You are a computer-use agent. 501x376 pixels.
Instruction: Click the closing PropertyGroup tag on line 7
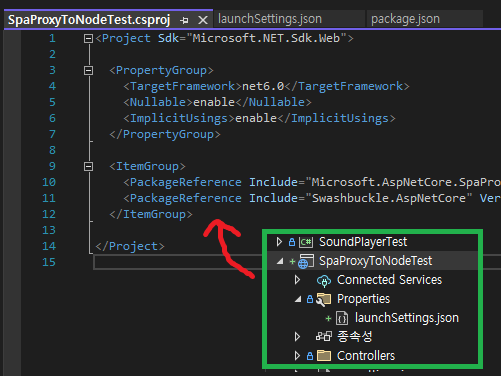click(165, 134)
